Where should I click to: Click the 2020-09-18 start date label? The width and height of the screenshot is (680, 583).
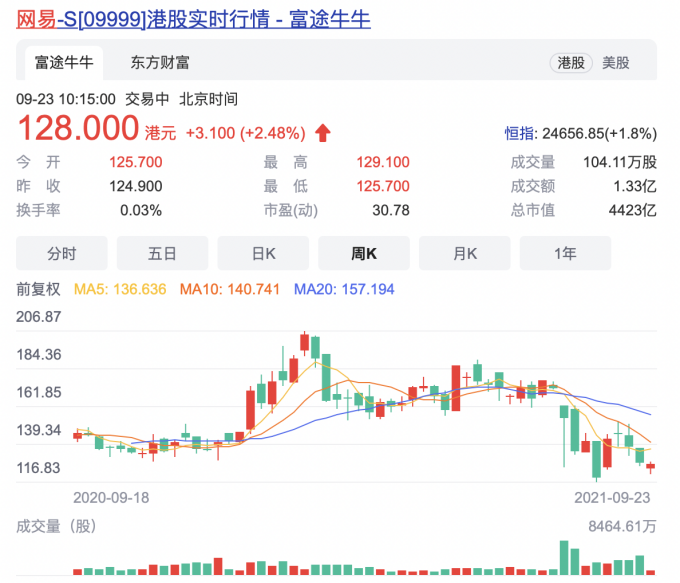click(x=111, y=498)
